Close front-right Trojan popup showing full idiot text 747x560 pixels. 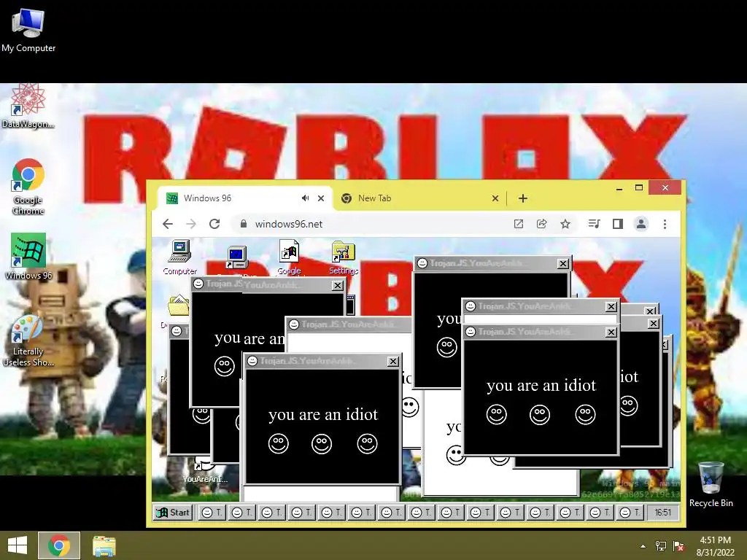coord(611,332)
